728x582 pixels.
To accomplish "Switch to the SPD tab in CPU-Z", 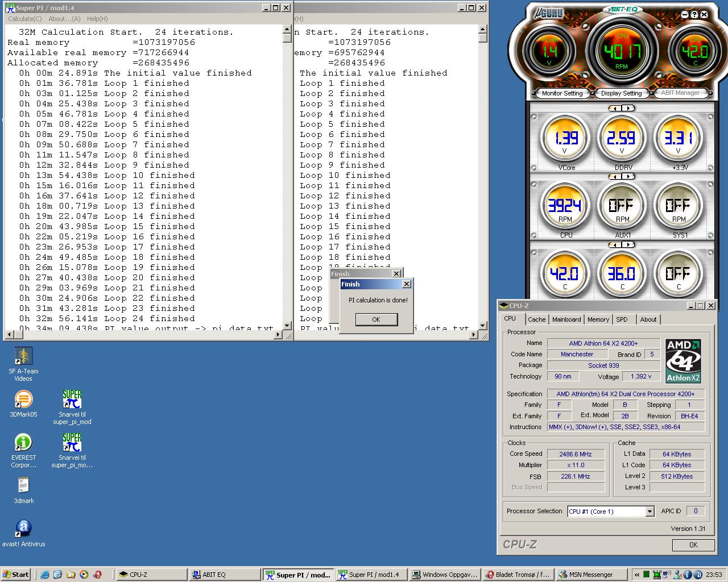I will tap(622, 319).
